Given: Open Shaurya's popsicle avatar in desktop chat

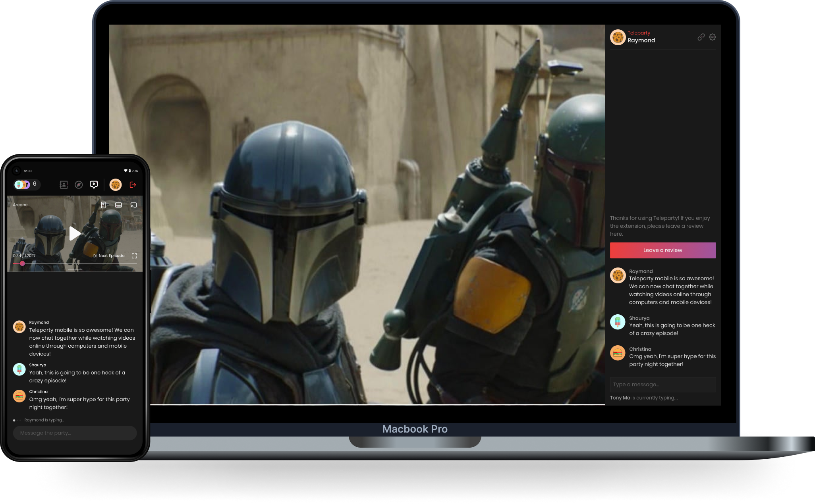Looking at the screenshot, I should coord(618,322).
